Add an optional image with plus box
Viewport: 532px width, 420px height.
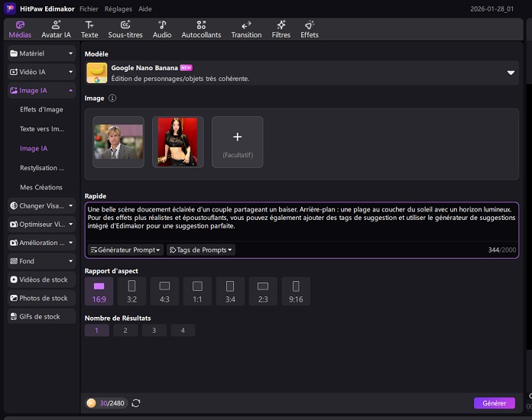click(237, 141)
